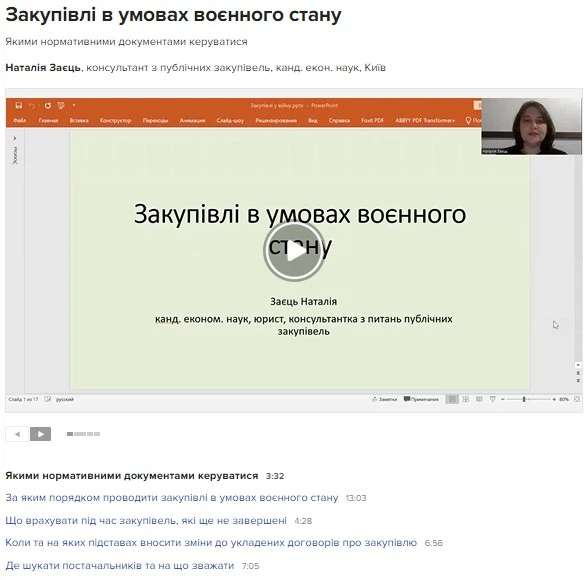Open the Файл tab in PowerPoint ribbon

[x=19, y=120]
